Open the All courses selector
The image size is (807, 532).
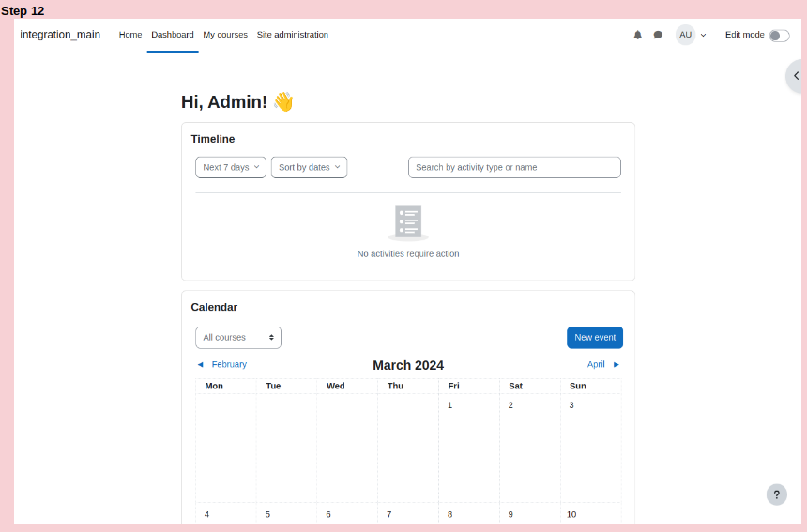pyautogui.click(x=238, y=338)
